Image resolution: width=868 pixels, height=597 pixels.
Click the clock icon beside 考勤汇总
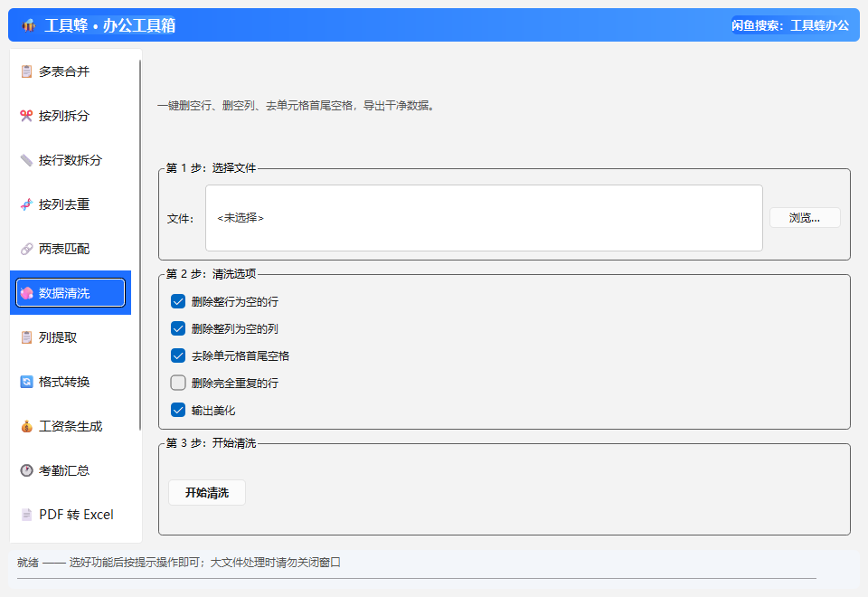click(x=26, y=470)
